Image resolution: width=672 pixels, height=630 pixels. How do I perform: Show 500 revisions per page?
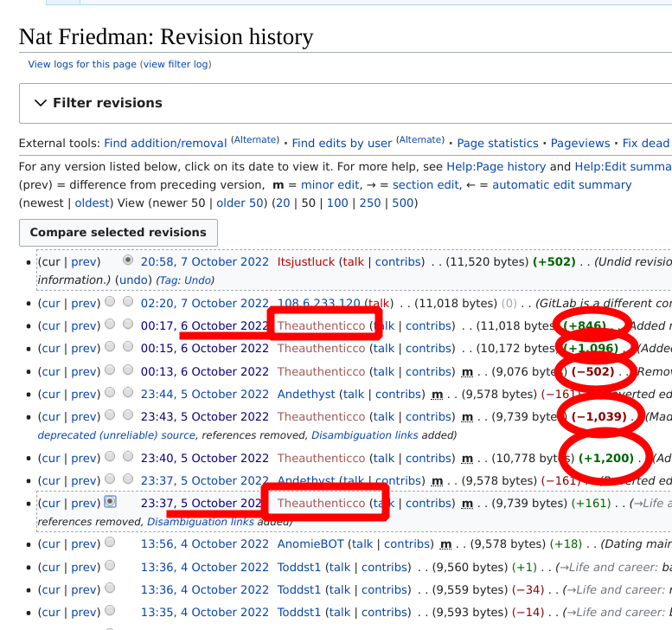[403, 202]
